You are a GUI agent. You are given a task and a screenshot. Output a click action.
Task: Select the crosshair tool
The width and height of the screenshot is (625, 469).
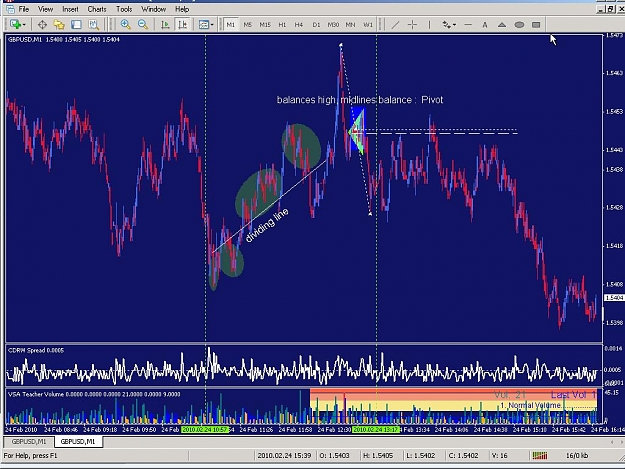412,25
